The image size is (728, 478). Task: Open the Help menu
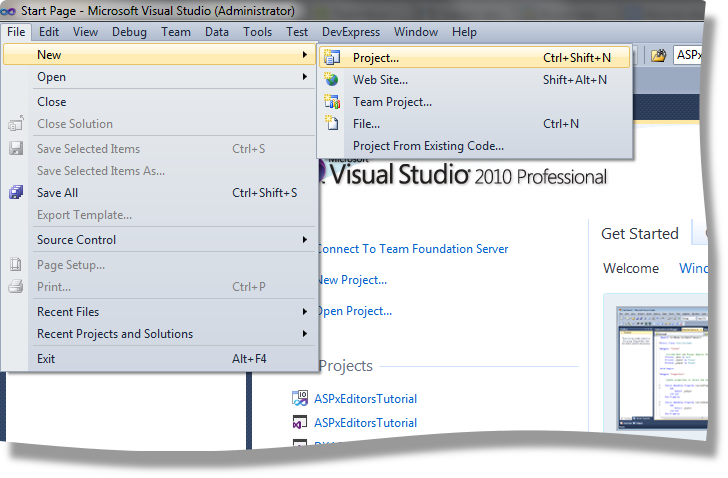coord(464,32)
